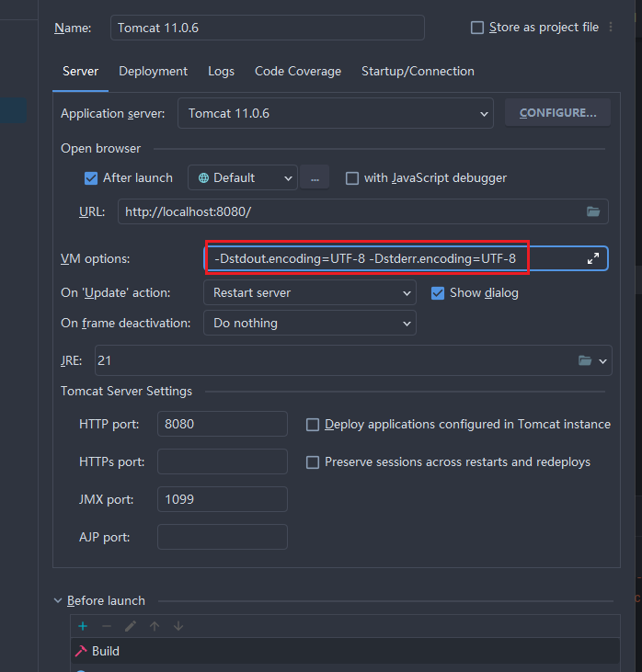This screenshot has width=642, height=672.
Task: Select the Build row in Before launch
Action: (345, 651)
